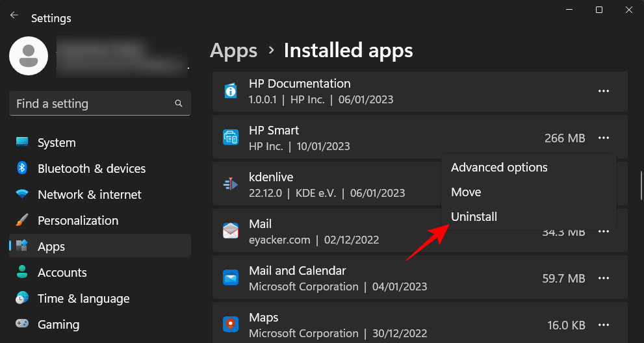Type in the Find a setting field

pos(91,104)
